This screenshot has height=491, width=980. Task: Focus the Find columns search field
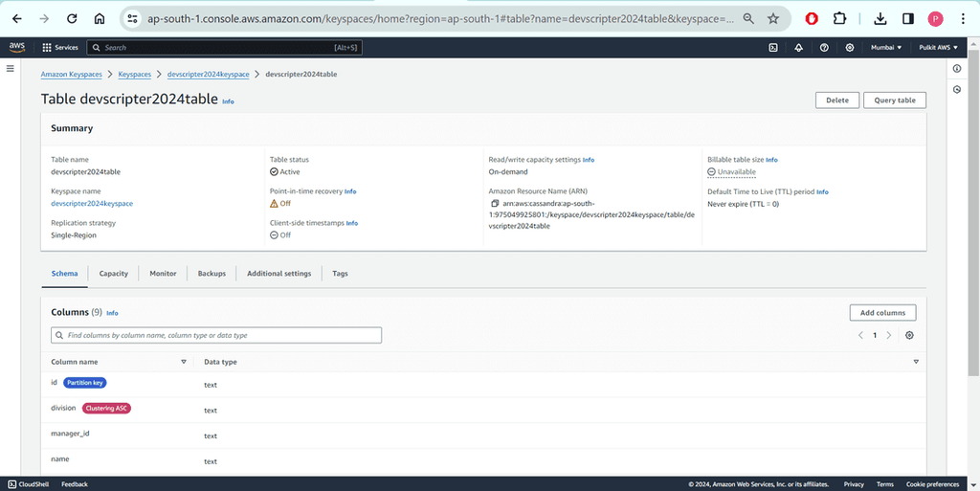coord(216,335)
